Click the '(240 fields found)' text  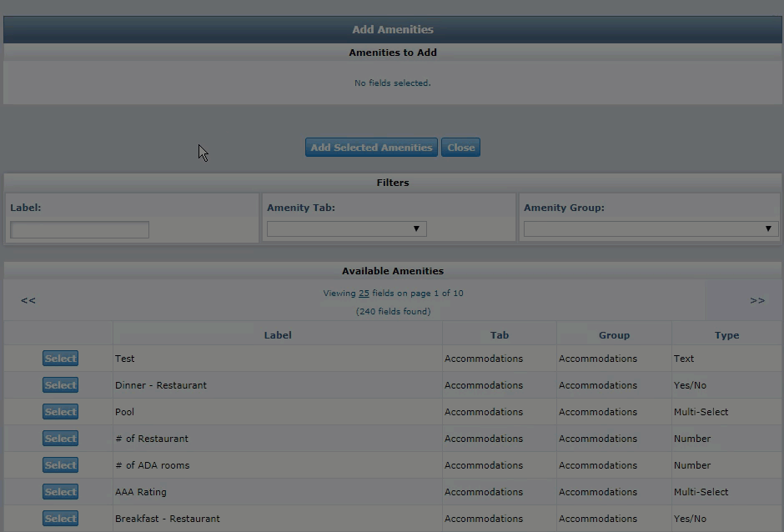[x=393, y=312]
